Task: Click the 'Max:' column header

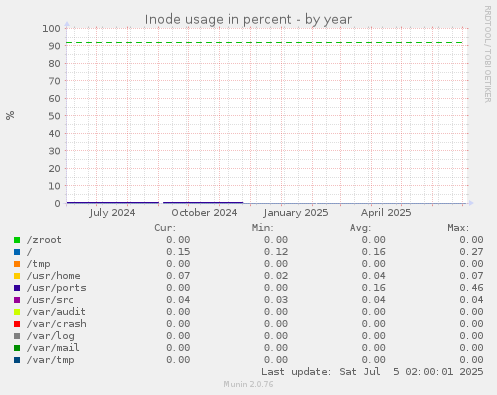Action: point(458,228)
